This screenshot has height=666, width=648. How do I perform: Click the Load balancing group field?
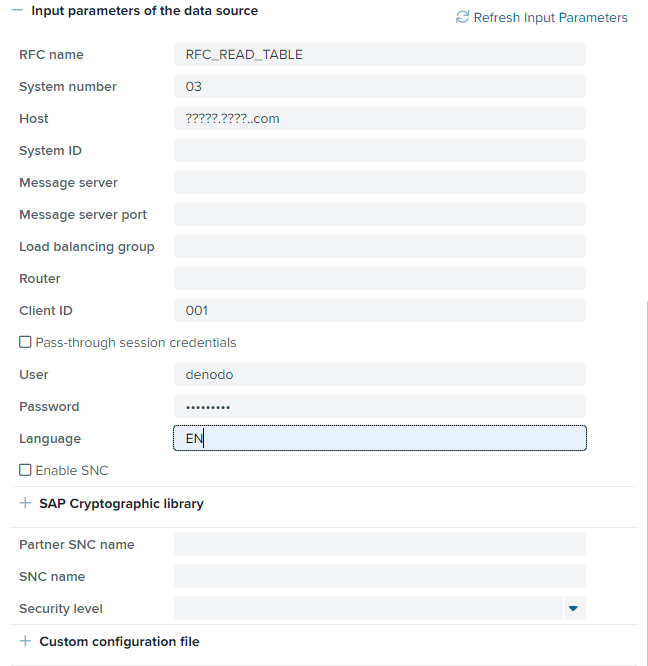[380, 246]
